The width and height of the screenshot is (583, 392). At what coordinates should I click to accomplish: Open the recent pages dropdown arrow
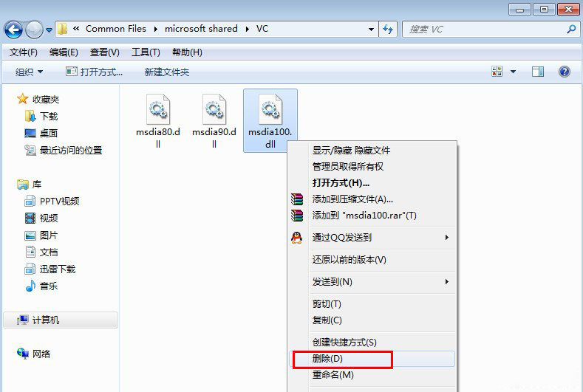(49, 30)
